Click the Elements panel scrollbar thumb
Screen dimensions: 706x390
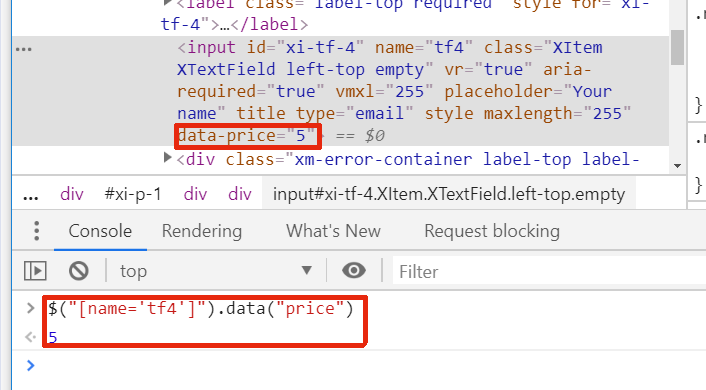coord(677,47)
